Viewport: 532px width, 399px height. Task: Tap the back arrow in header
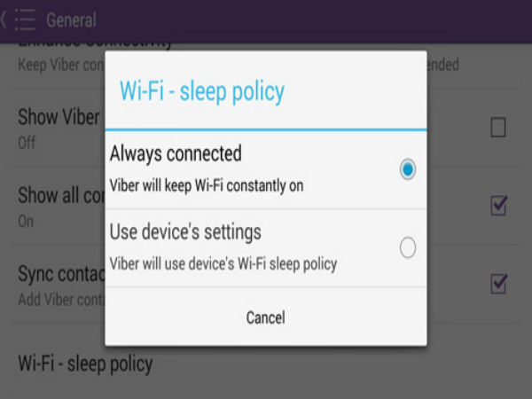tap(3, 20)
